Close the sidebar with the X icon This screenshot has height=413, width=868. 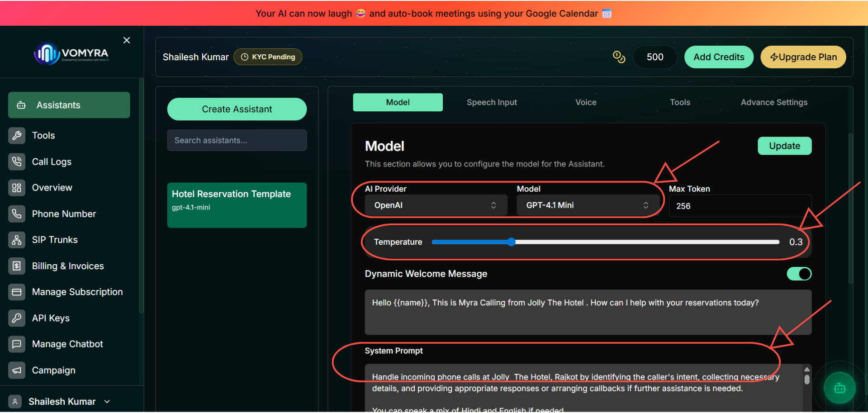[127, 40]
